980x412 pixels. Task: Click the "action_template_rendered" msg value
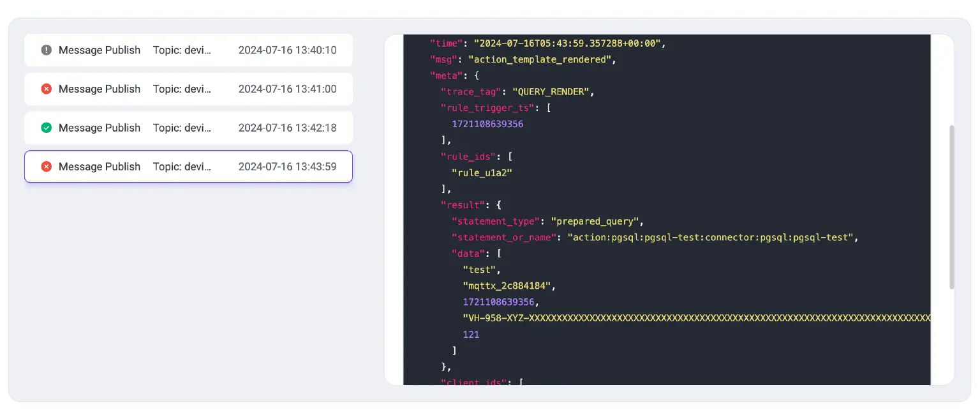(x=538, y=59)
